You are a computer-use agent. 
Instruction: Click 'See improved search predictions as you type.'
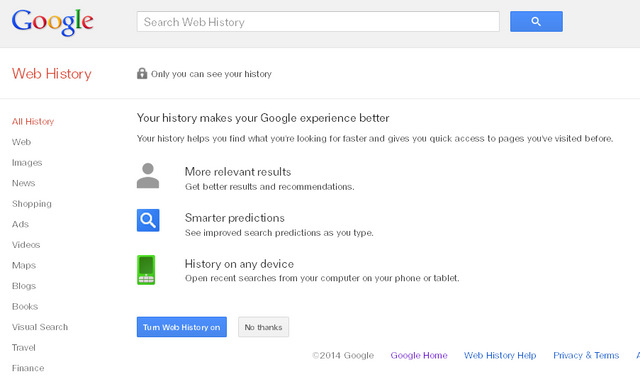tap(279, 233)
